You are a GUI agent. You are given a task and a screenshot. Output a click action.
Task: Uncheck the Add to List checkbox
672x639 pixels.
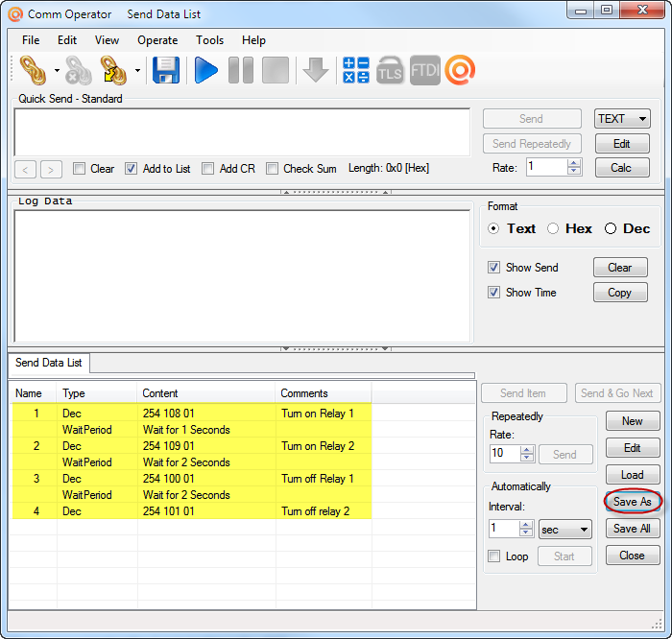click(x=132, y=168)
